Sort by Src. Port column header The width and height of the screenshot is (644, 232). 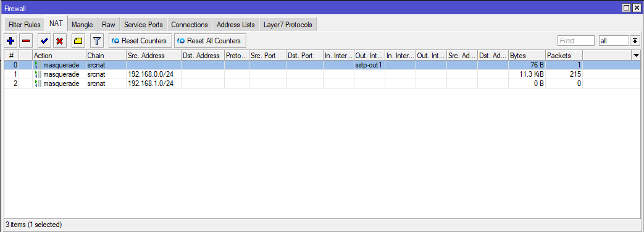267,56
